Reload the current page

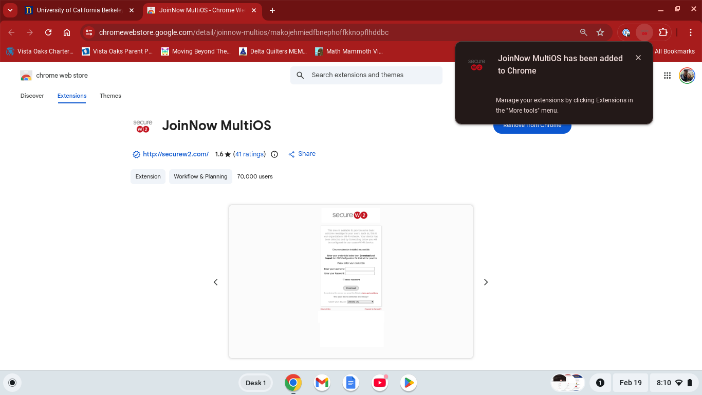[48, 32]
